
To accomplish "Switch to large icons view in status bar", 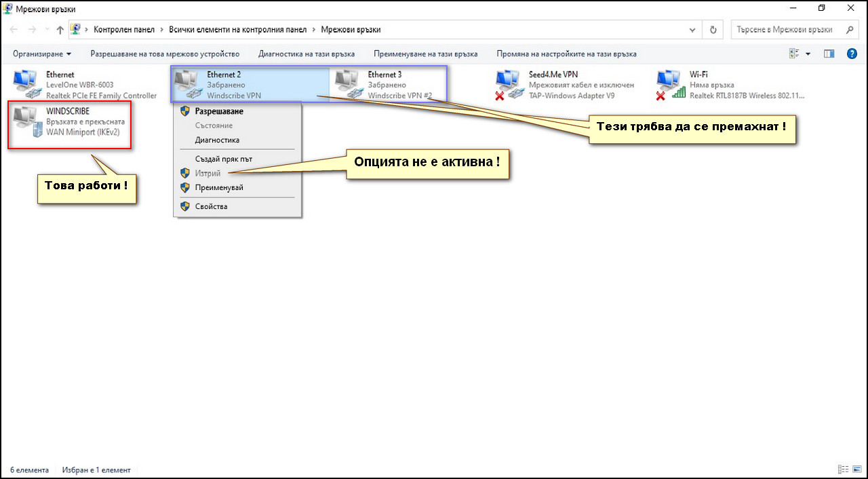I will (858, 470).
